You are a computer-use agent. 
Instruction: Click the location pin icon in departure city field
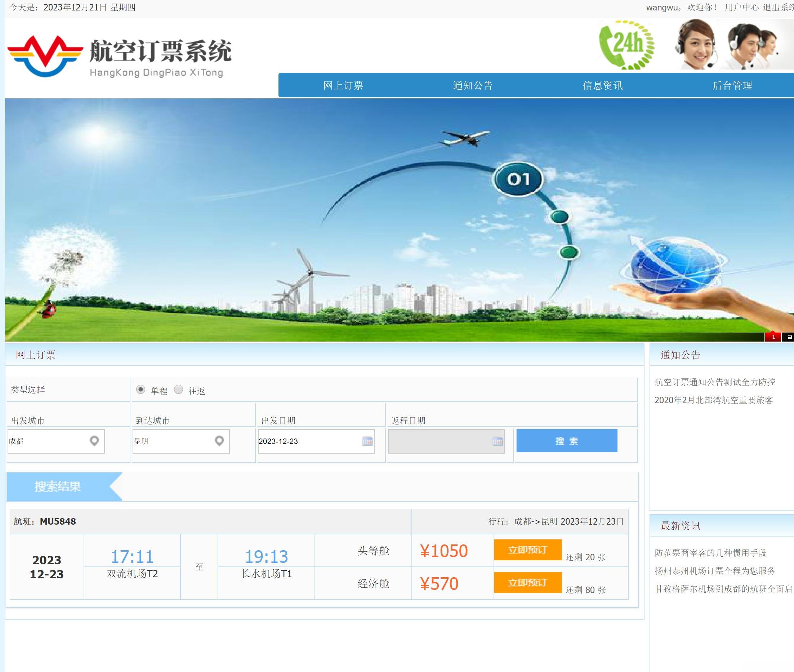[94, 441]
